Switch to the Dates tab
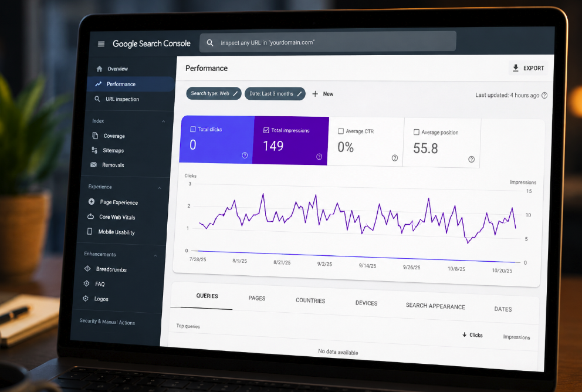This screenshot has height=392, width=582. click(503, 309)
